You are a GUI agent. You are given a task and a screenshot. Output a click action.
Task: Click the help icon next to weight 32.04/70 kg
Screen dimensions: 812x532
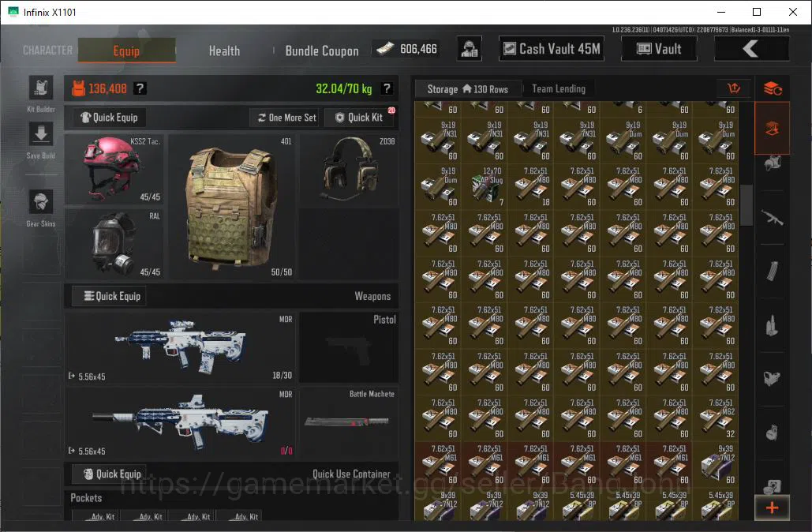(x=387, y=88)
